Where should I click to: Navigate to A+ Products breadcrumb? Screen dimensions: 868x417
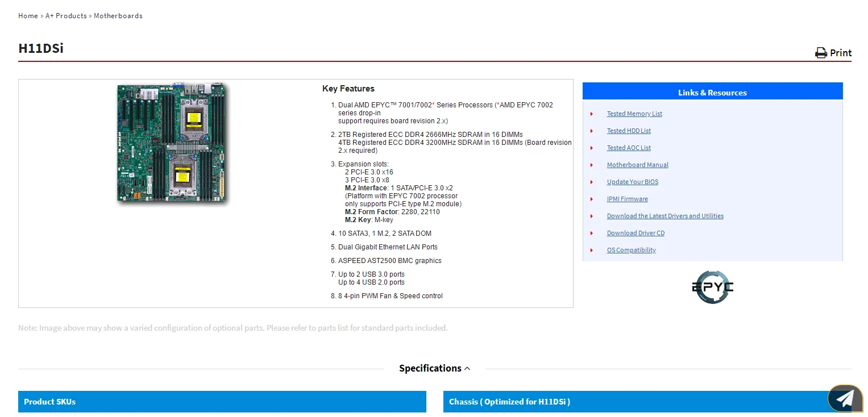(x=66, y=16)
